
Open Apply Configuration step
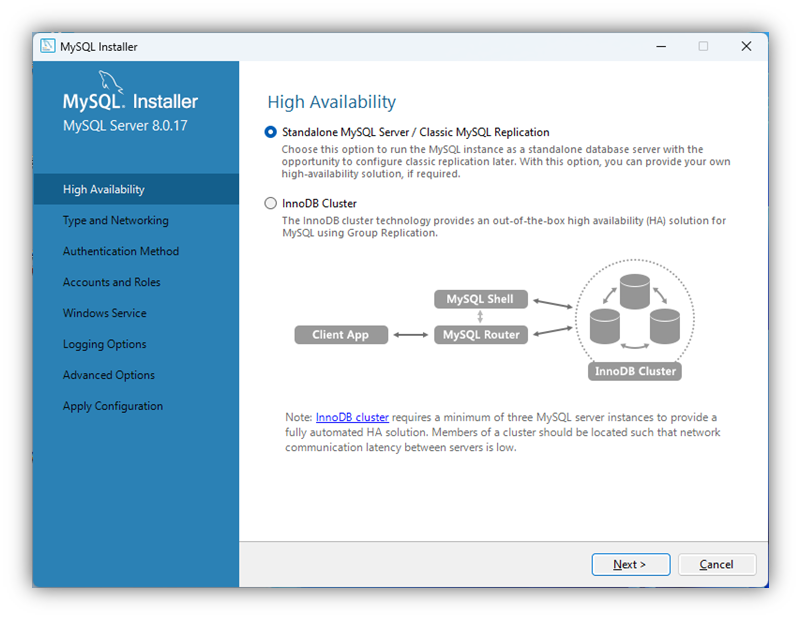coord(112,406)
